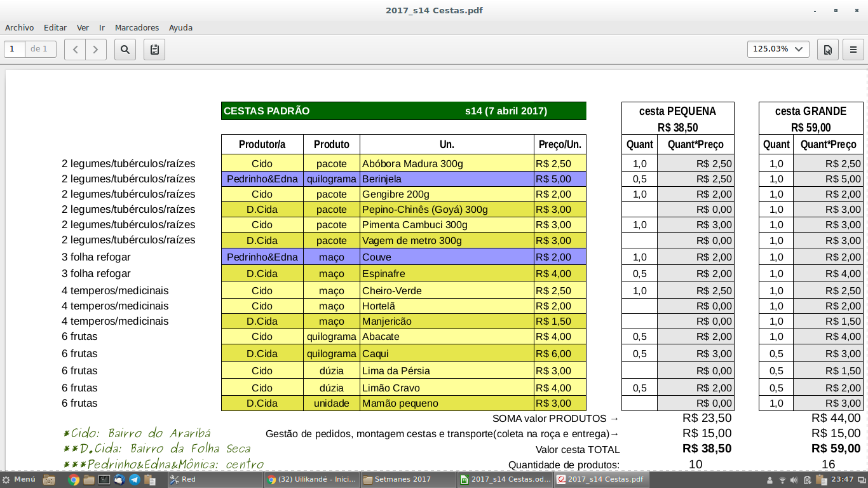Open the file options document icon

[x=828, y=49]
